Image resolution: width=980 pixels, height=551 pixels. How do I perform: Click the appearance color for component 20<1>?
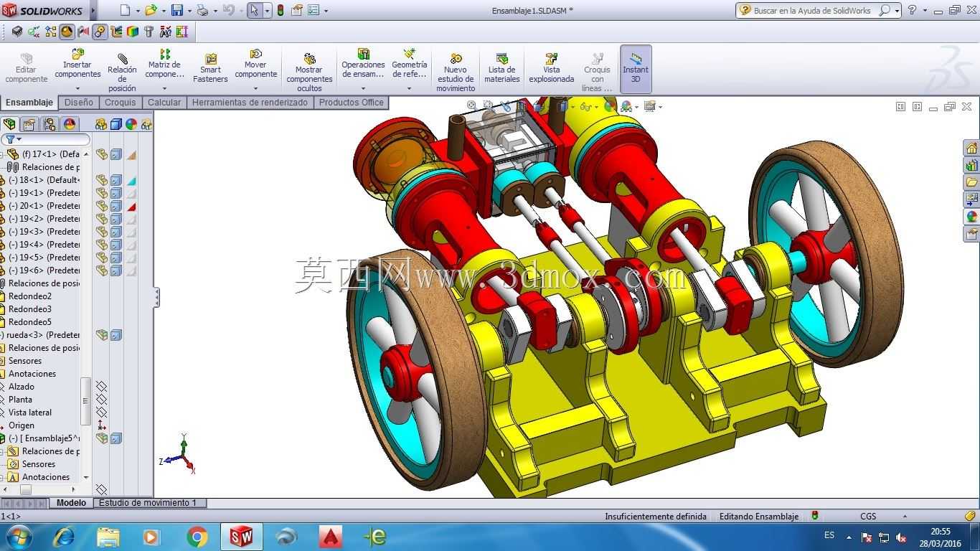click(x=131, y=206)
